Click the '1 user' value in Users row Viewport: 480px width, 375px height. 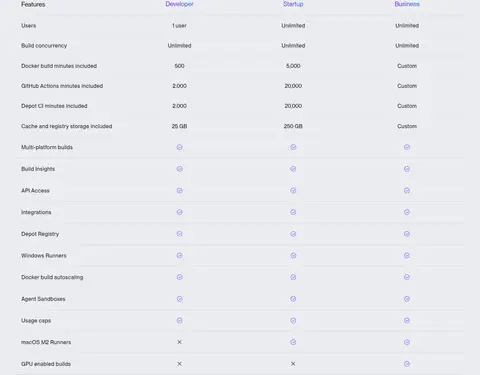pos(179,26)
